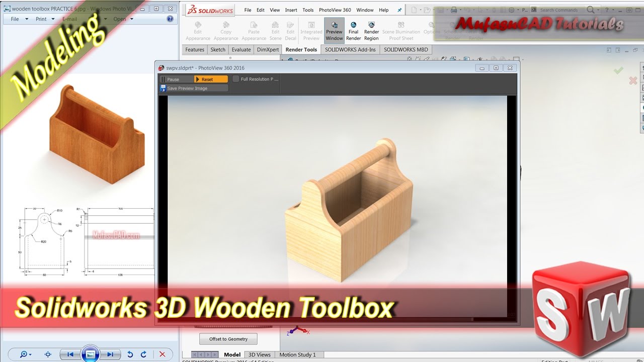Viewport: 644px width, 362px height.
Task: Click the green confirm checkmark
Action: [618, 71]
